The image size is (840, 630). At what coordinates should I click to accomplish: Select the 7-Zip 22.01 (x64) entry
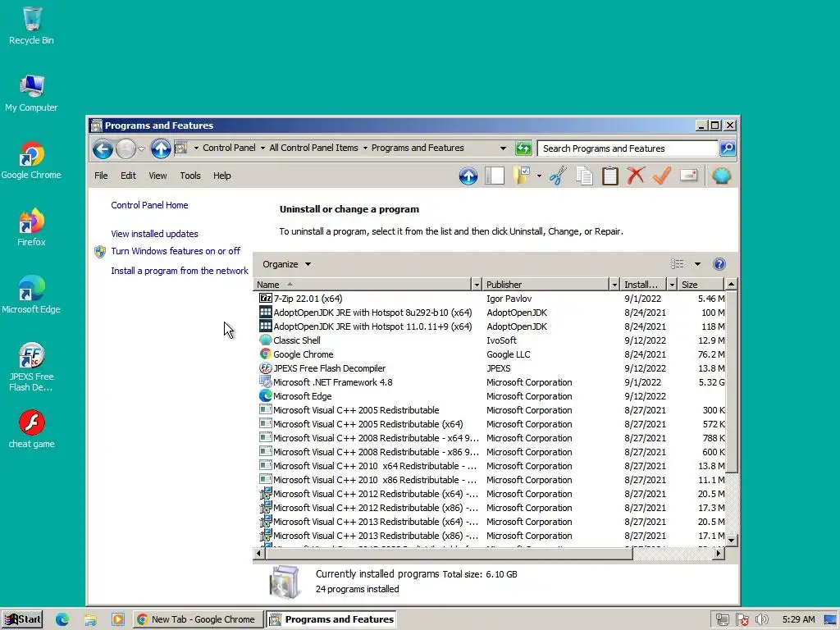[489, 299]
